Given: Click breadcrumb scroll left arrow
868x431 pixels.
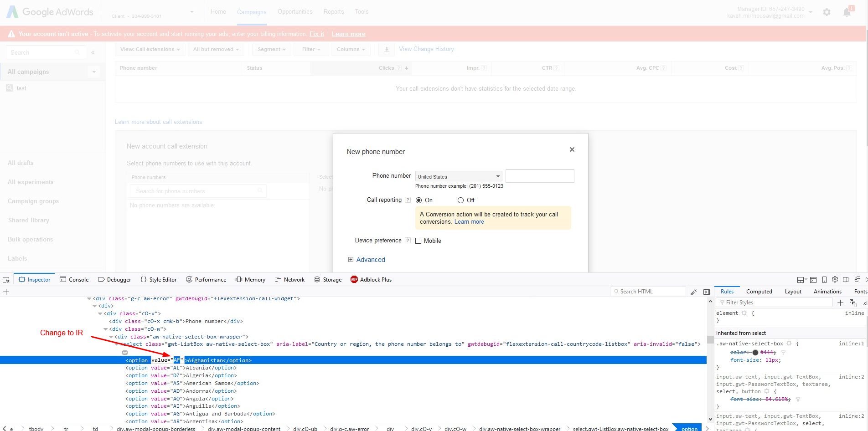Looking at the screenshot, I should pos(5,428).
